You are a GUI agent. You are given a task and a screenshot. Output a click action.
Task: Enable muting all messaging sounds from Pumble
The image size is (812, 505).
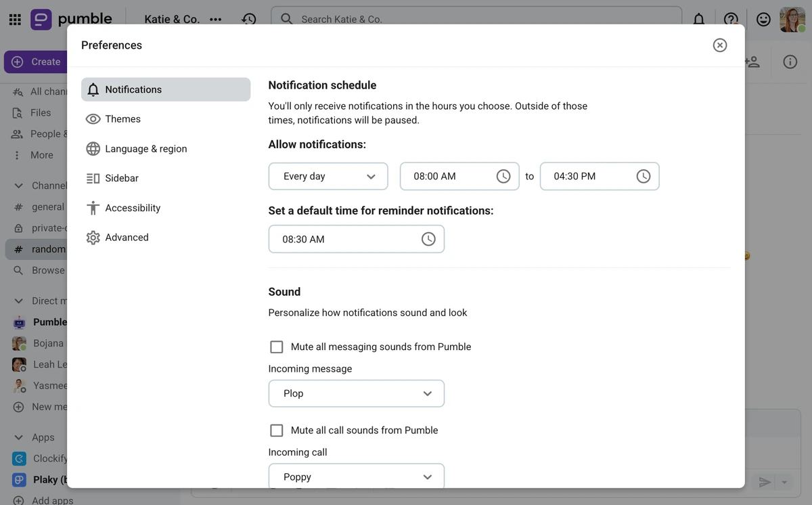point(276,346)
